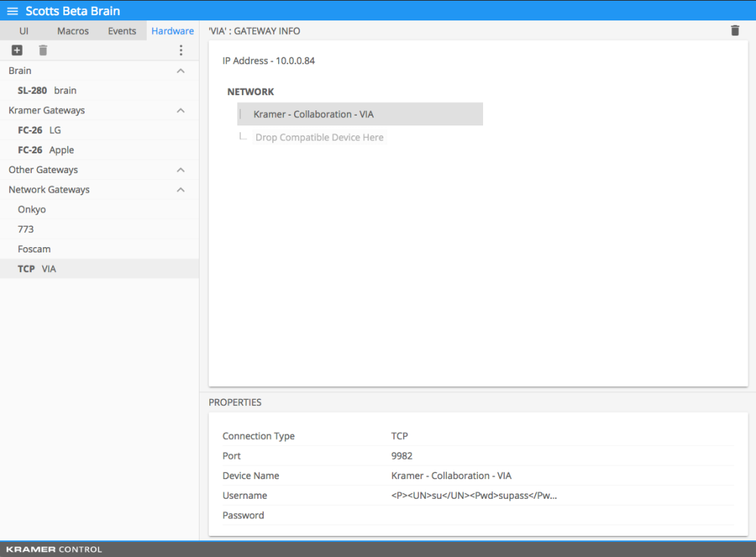This screenshot has width=756, height=557.
Task: Click the NETWORK heading in gateway info
Action: click(250, 91)
